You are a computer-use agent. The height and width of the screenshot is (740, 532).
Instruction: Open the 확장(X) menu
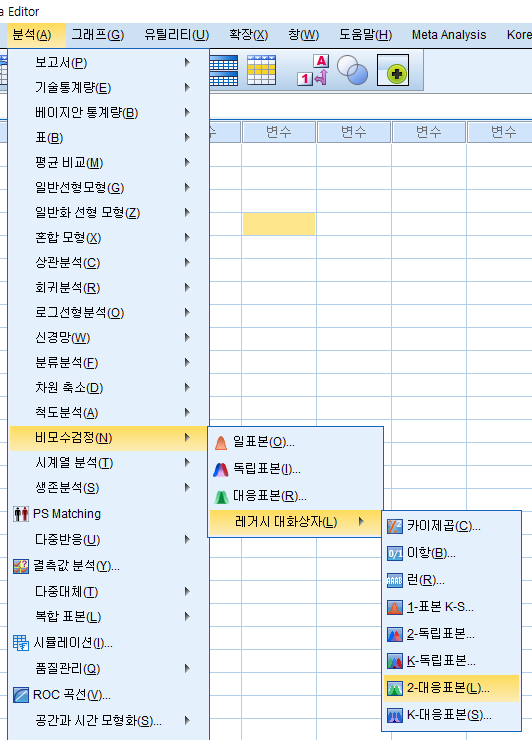click(x=248, y=35)
